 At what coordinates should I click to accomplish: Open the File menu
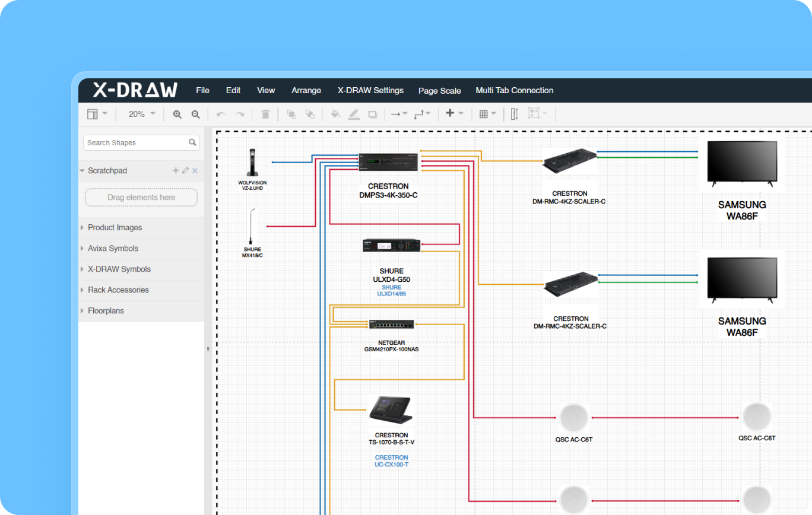click(203, 91)
